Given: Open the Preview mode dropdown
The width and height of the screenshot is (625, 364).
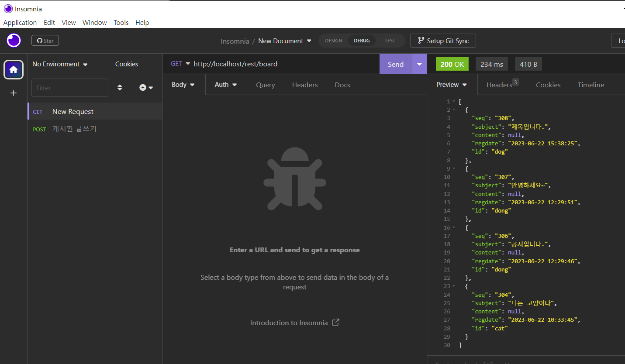Looking at the screenshot, I should point(452,85).
